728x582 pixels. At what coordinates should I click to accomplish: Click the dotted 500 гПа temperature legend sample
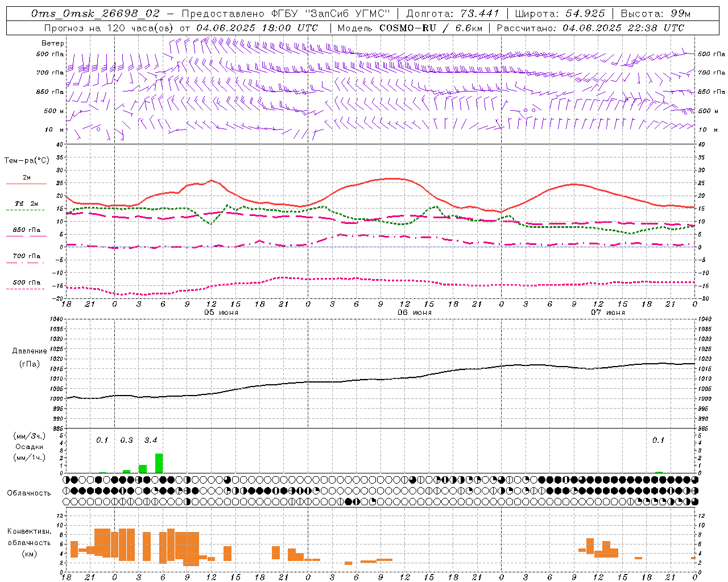25,289
